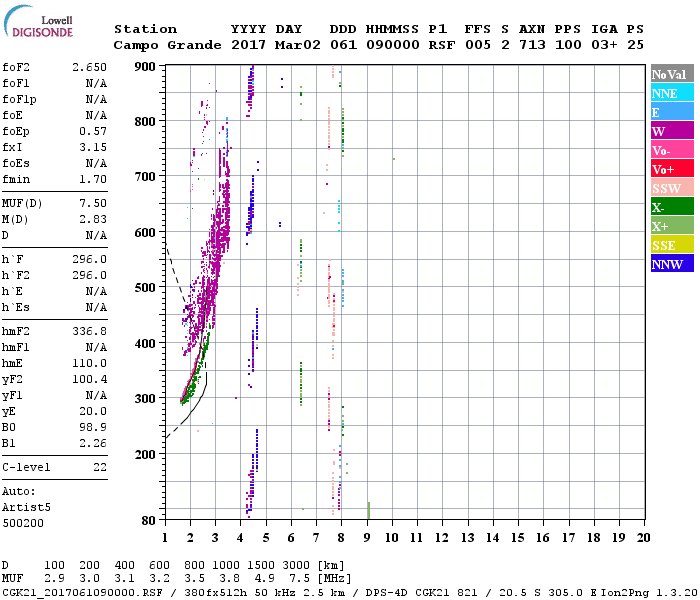Click the DPS-4D model text in footer

pyautogui.click(x=387, y=592)
